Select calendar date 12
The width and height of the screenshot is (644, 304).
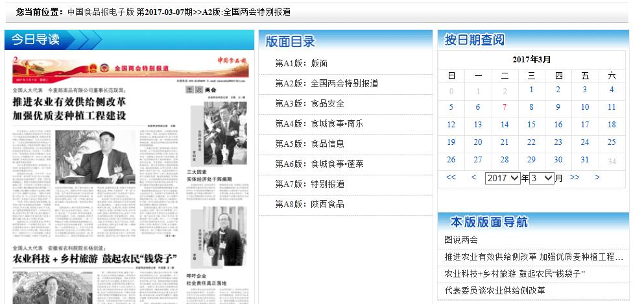click(451, 125)
